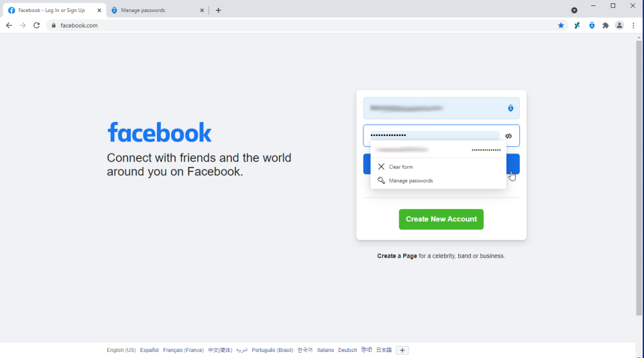This screenshot has width=644, height=358.
Task: Bookmark this page with the star icon
Action: point(561,25)
